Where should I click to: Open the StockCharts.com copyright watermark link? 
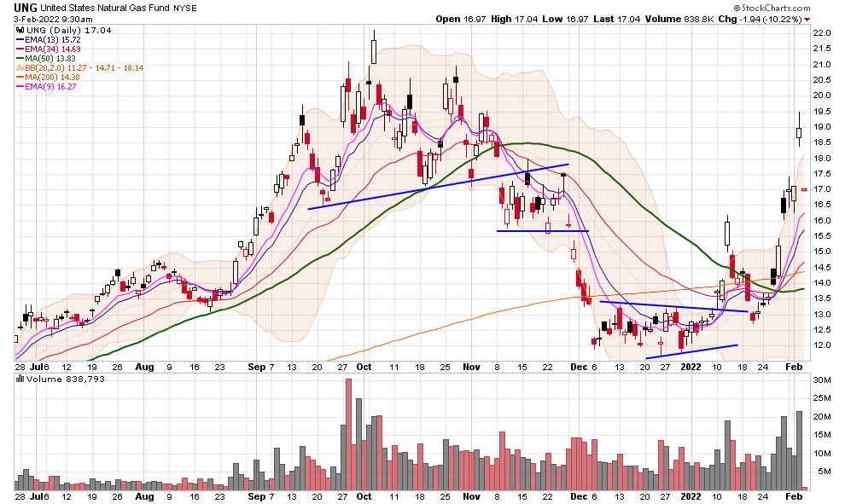772,8
